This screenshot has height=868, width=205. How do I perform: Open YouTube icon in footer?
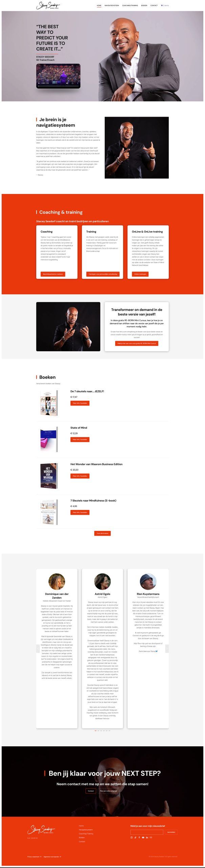click(143, 837)
